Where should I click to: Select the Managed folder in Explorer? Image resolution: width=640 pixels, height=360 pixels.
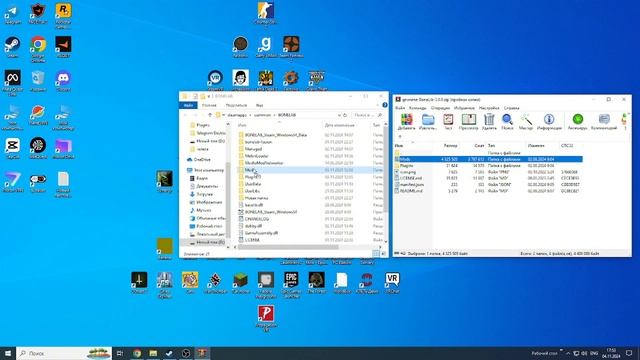253,149
